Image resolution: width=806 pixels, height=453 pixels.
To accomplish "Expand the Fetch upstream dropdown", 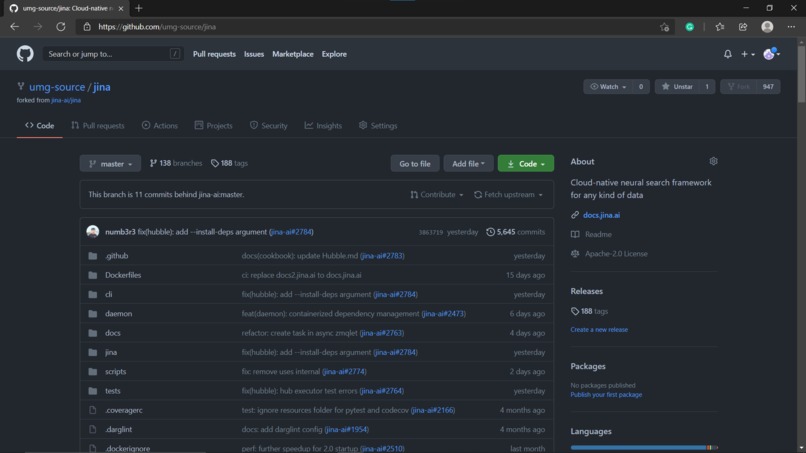I will click(508, 195).
